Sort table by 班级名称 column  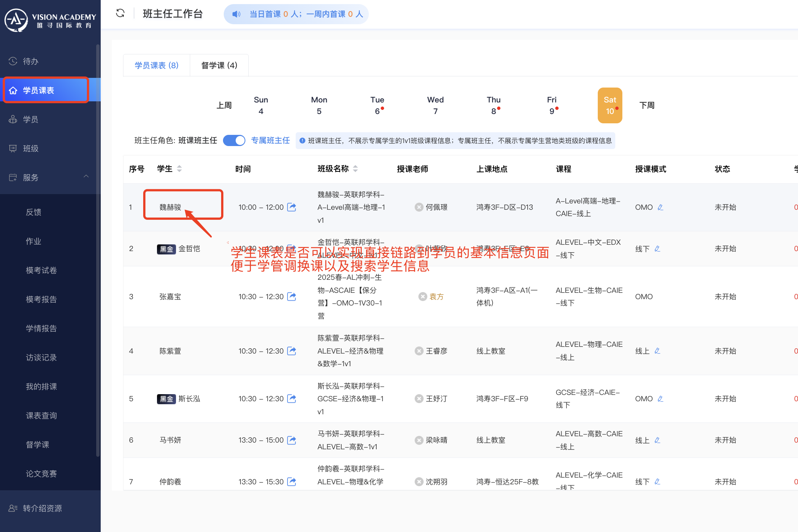pos(355,169)
